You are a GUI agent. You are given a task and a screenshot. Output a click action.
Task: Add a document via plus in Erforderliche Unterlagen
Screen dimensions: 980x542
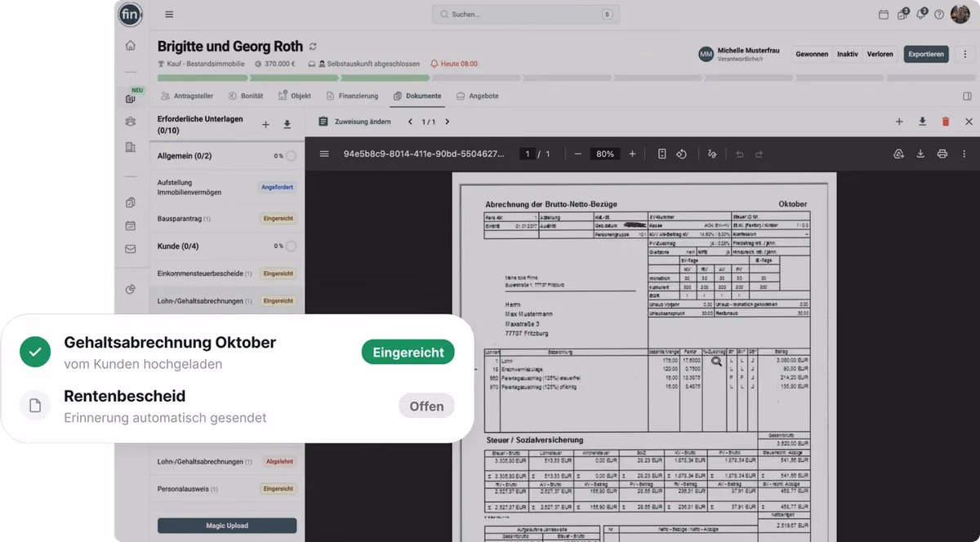click(265, 124)
